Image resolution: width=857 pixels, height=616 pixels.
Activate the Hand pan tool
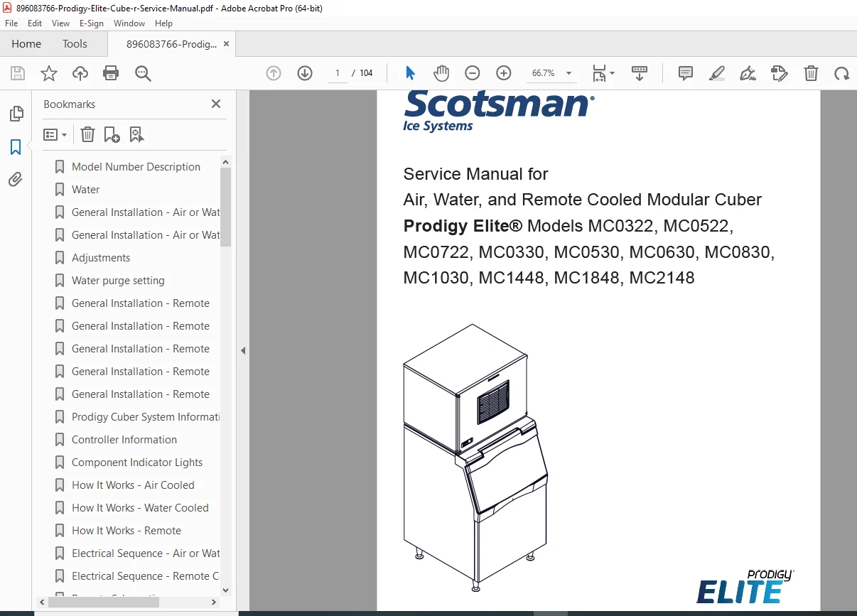coord(441,73)
